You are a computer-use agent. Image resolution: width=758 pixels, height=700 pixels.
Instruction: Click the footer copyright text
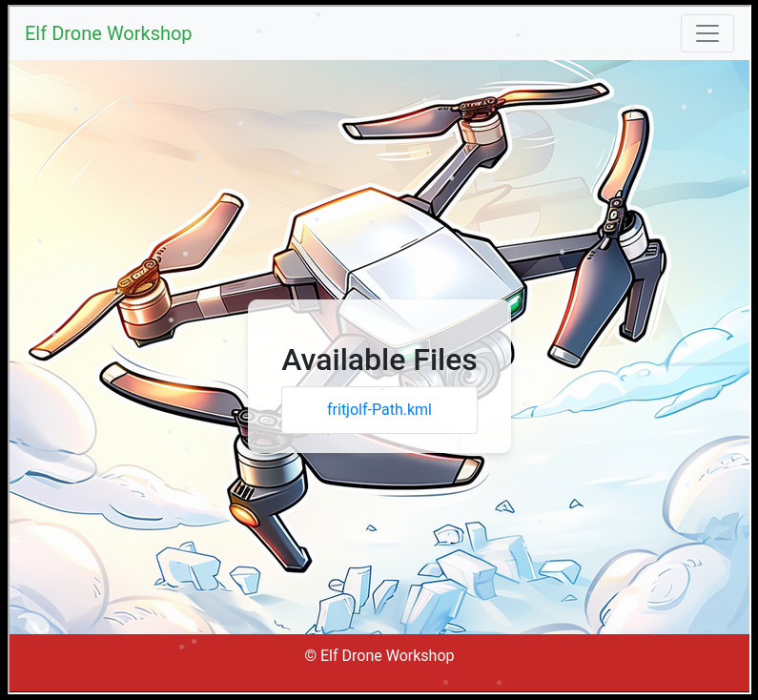coord(379,655)
